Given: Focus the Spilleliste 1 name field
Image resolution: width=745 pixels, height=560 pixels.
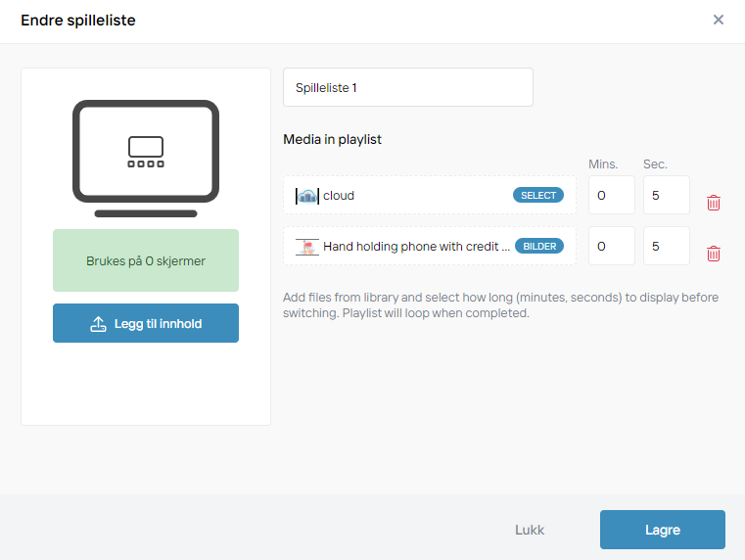Looking at the screenshot, I should click(408, 87).
